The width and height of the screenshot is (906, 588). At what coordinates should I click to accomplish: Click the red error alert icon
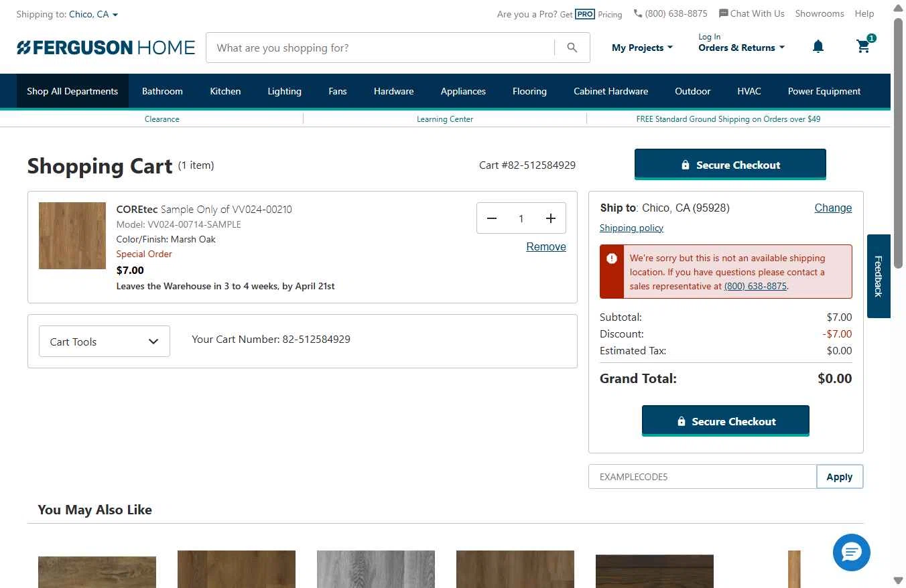[x=612, y=259]
